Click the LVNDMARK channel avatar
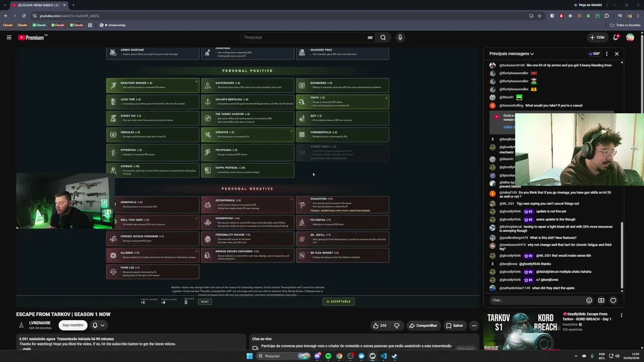The width and height of the screenshot is (644, 362). 21,325
